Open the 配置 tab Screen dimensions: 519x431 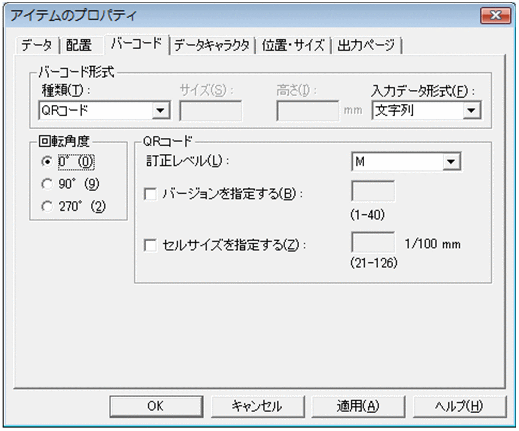[x=79, y=45]
